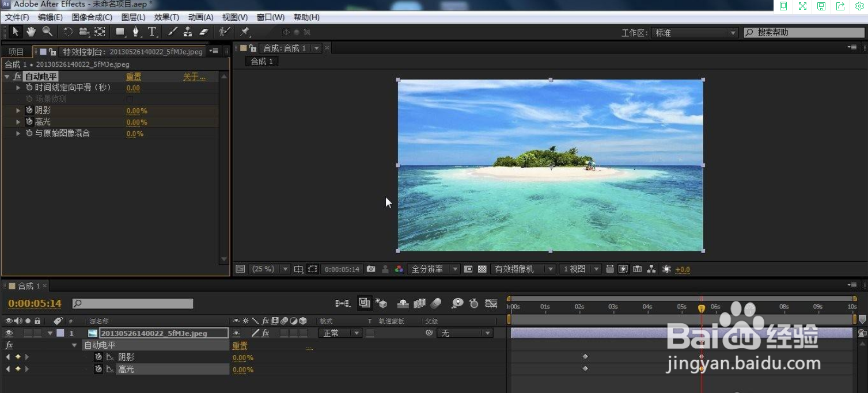Toggle 高光 stopwatch in timeline row
This screenshot has width=868, height=393.
click(x=98, y=369)
